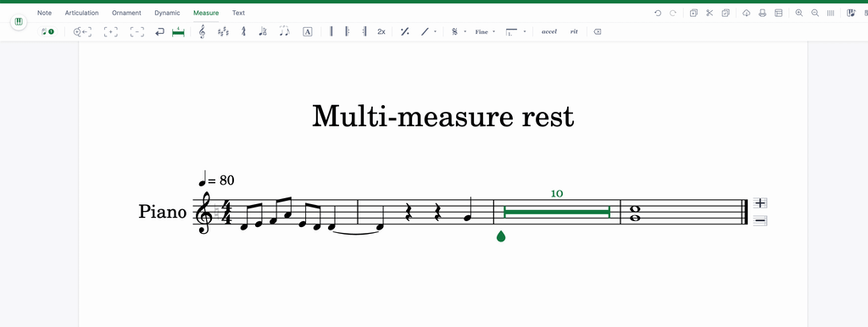Redo the action
868x327 pixels.
tap(673, 13)
